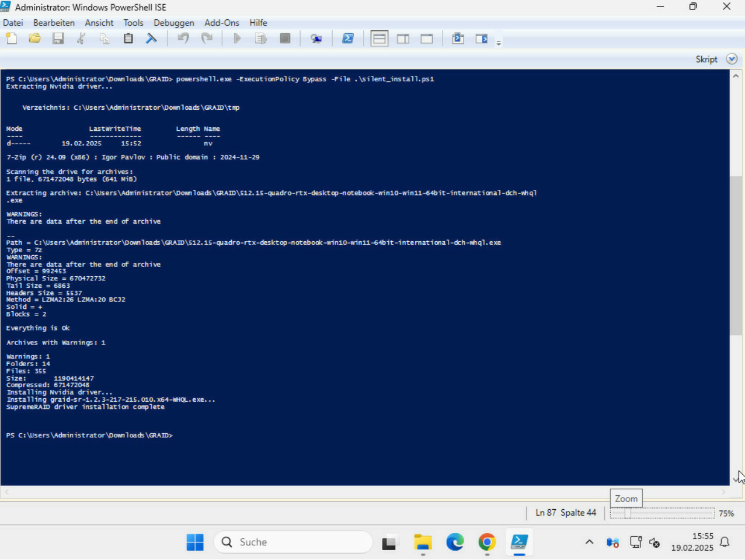
Task: Paste from clipboard using the Paste icon
Action: click(128, 39)
